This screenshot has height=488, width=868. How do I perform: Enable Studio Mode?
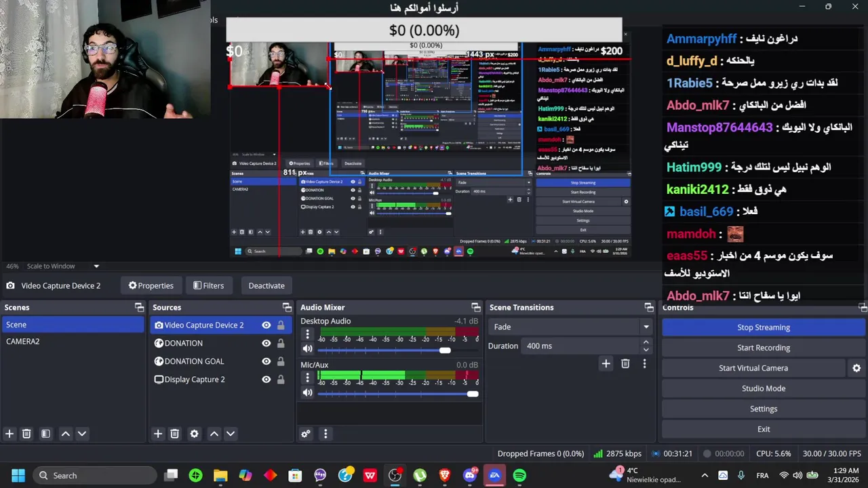pos(764,388)
